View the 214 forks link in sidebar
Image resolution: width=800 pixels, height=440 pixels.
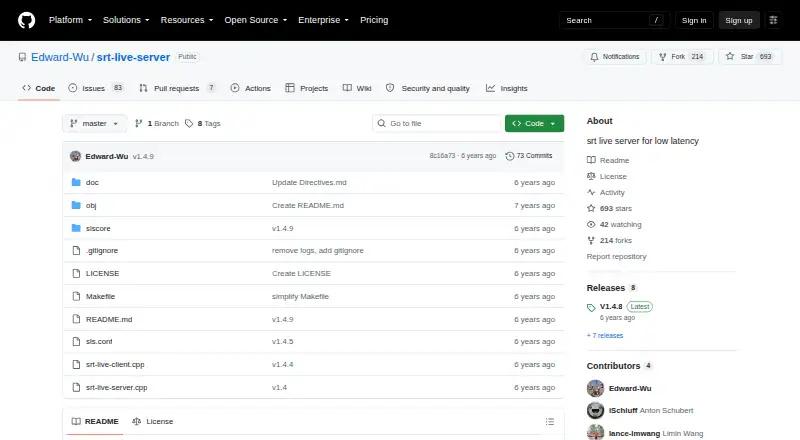(x=609, y=240)
